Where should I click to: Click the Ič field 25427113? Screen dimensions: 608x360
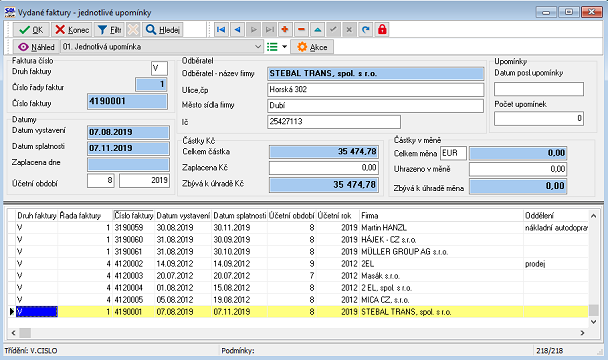334,122
